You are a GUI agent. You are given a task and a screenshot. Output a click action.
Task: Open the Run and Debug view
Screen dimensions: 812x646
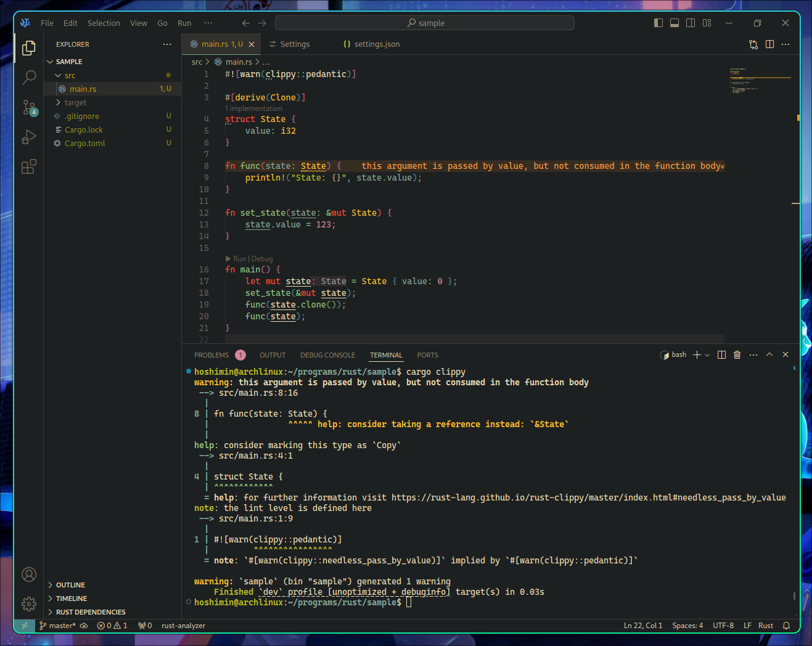click(x=29, y=137)
